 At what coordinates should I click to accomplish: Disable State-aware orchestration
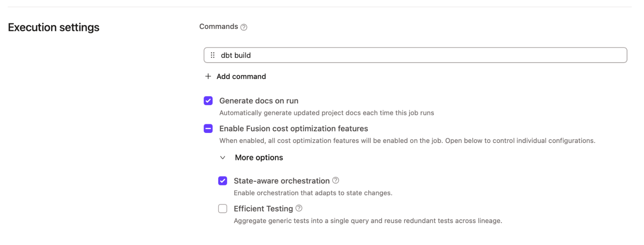[223, 181]
